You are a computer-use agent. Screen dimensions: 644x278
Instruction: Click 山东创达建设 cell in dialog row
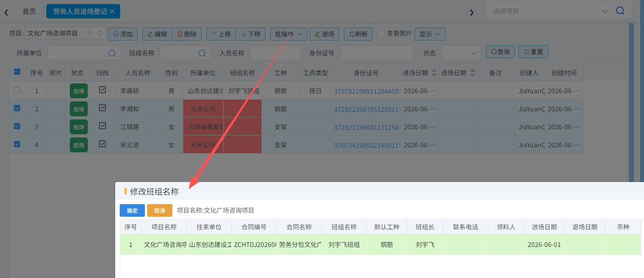coord(209,245)
